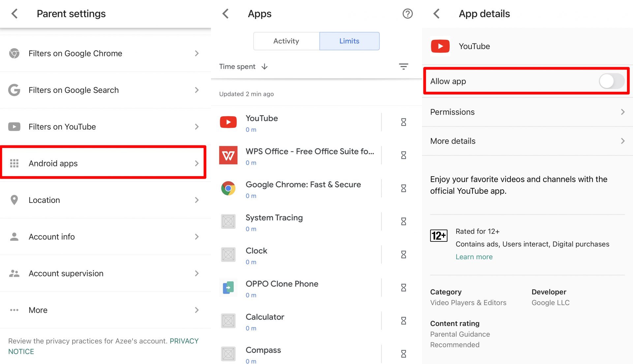The image size is (633, 364).
Task: Click Learn more under rating
Action: (x=474, y=257)
